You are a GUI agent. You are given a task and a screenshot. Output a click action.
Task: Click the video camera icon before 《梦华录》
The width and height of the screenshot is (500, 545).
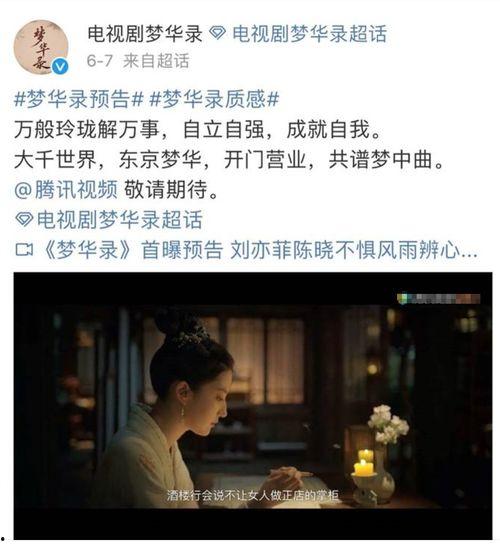(25, 250)
